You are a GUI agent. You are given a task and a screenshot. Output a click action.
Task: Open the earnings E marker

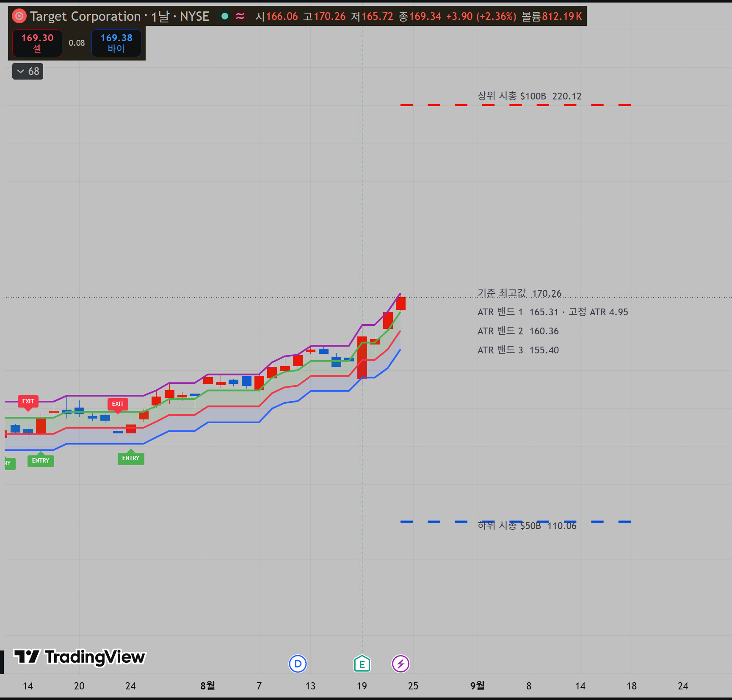click(362, 664)
